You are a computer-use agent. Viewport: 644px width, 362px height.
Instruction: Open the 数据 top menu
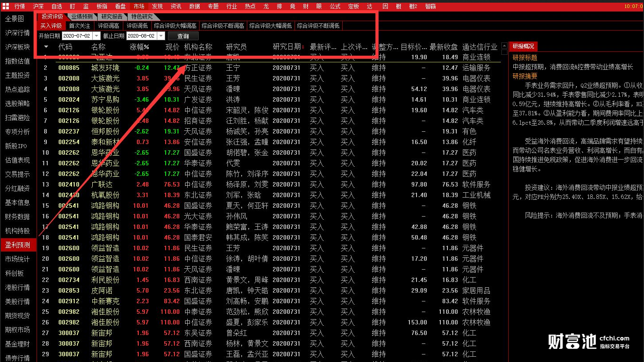click(194, 6)
